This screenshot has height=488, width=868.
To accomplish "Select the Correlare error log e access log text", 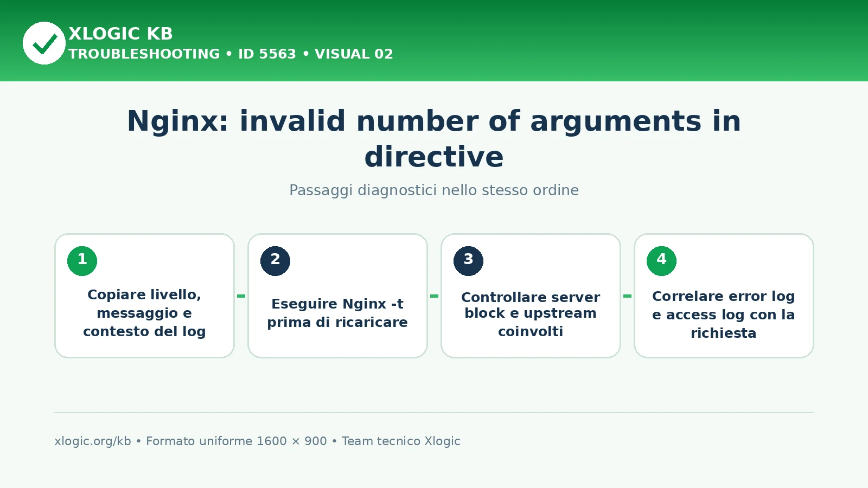I will [x=724, y=314].
